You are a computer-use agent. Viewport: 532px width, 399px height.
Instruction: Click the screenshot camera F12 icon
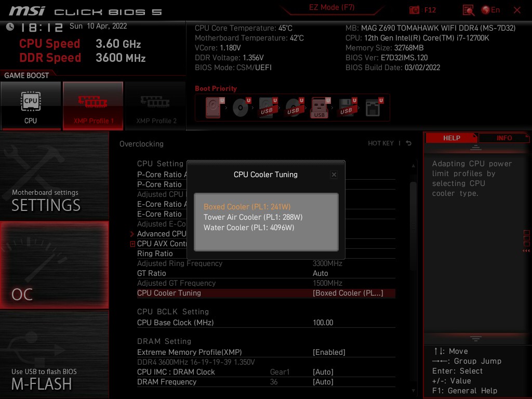click(415, 10)
